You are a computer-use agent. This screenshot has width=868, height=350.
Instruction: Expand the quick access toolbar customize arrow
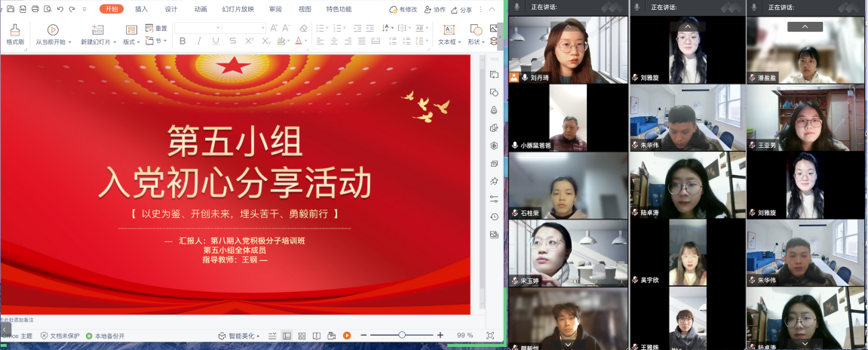[x=84, y=9]
